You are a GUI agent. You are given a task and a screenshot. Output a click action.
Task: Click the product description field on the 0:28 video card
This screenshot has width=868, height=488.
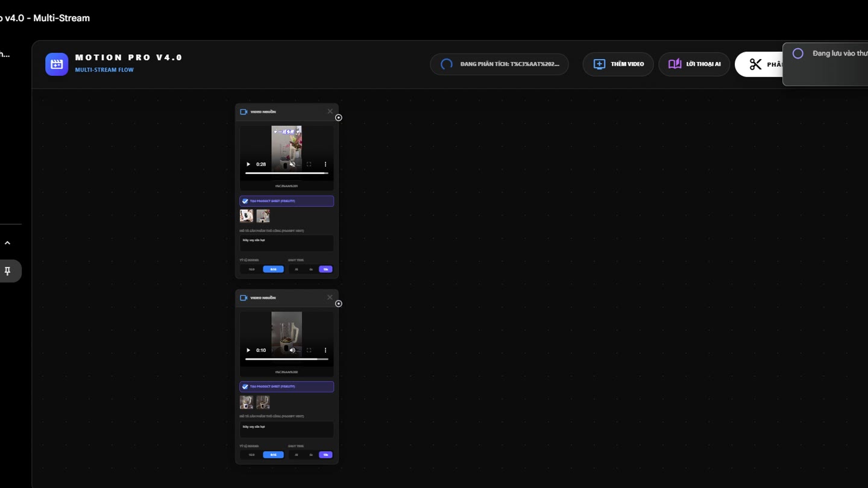click(x=287, y=243)
